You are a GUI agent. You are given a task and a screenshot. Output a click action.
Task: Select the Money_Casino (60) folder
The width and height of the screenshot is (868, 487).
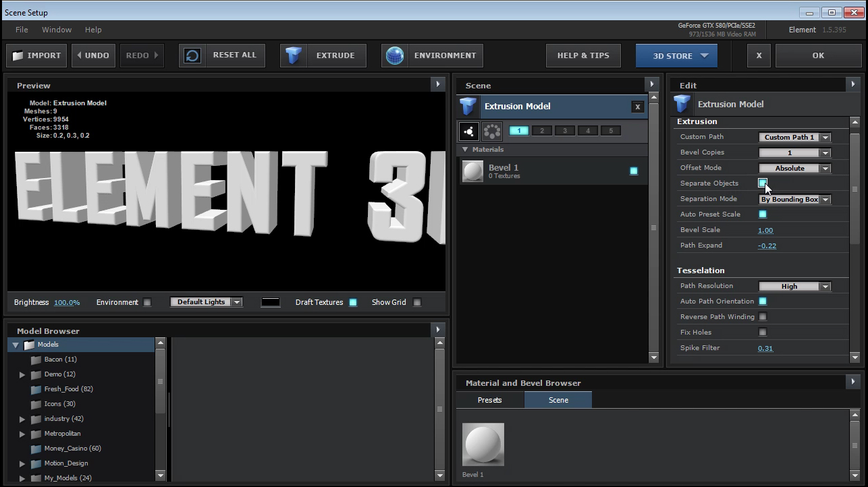tap(72, 449)
